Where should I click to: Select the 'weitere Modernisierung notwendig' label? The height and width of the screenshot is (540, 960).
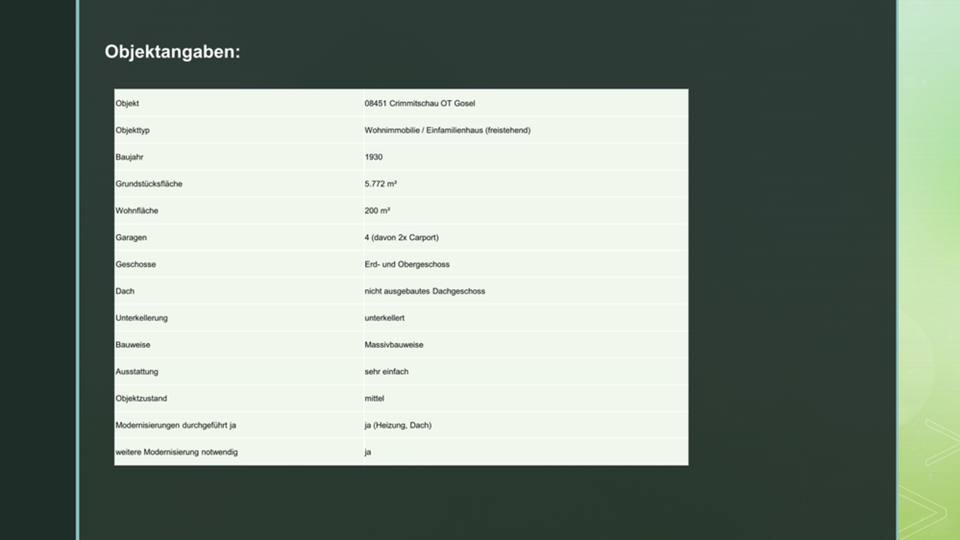tap(177, 452)
